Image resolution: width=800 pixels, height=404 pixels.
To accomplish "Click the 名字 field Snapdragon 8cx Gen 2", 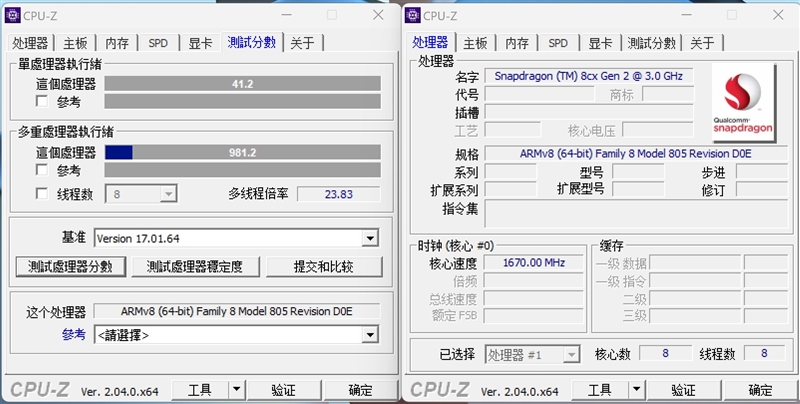I will pos(589,76).
